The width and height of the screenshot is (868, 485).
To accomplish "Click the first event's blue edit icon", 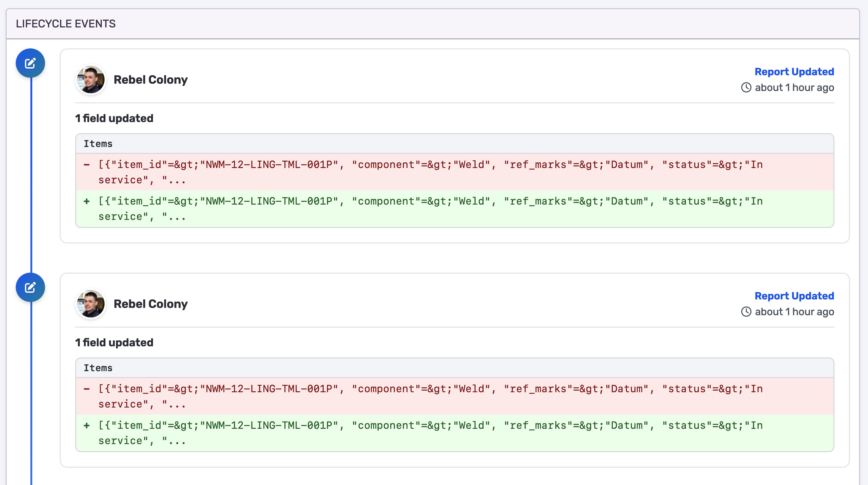I will (30, 63).
